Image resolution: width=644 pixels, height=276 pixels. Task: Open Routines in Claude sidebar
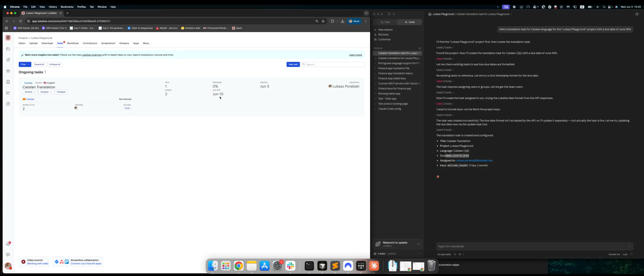click(383, 35)
